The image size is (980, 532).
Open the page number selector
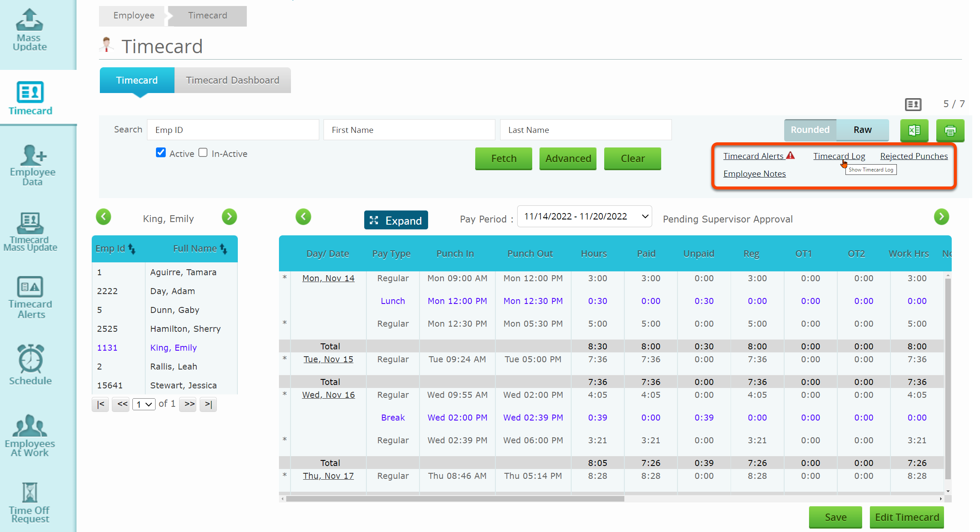pyautogui.click(x=144, y=404)
